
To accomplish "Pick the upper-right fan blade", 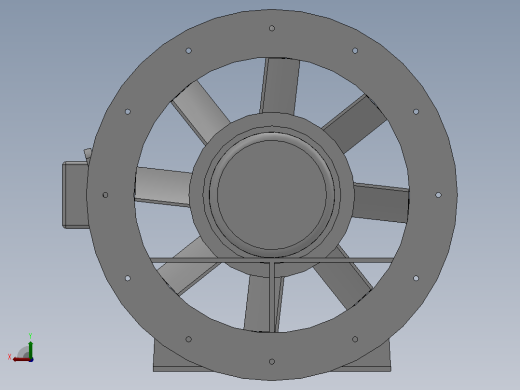I will pos(355,123).
